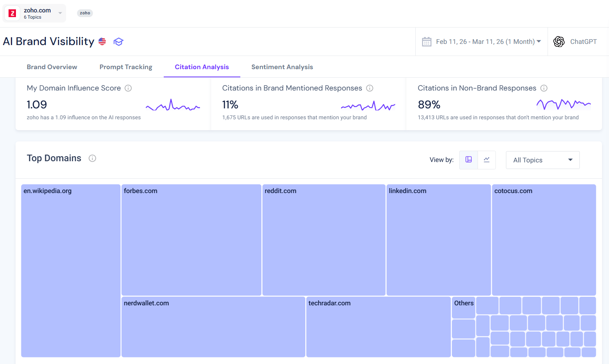The width and height of the screenshot is (609, 364).
Task: Open the Prompt Tracking tab
Action: click(x=126, y=67)
